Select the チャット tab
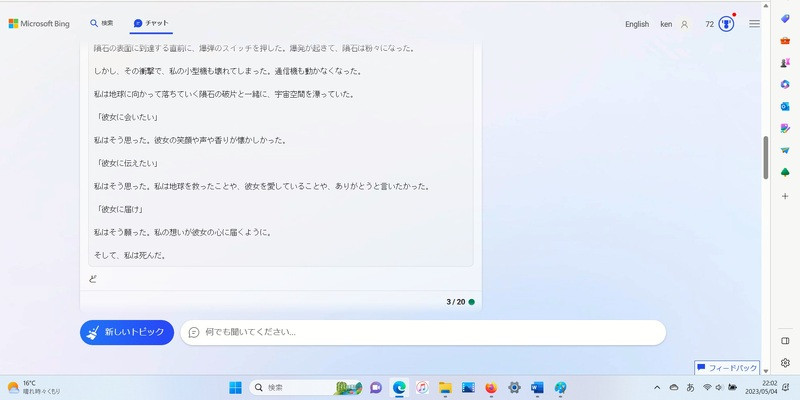This screenshot has height=400, width=800. pyautogui.click(x=151, y=23)
